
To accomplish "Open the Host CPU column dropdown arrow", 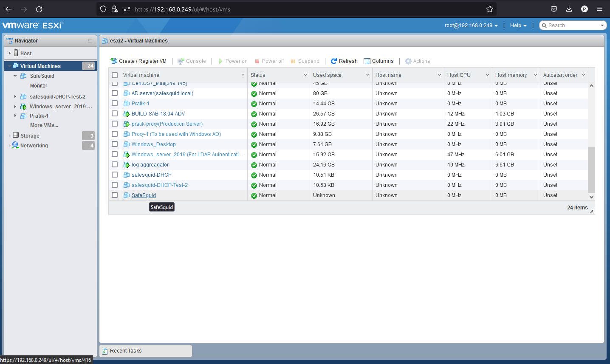I will click(488, 75).
